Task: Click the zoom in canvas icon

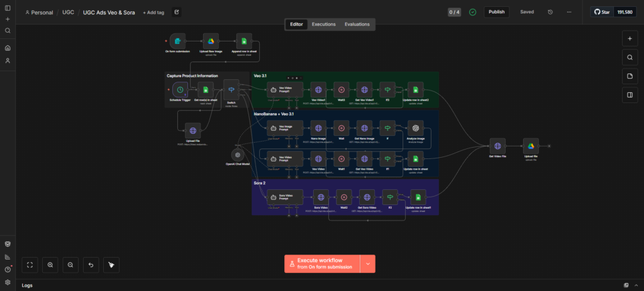Action: click(50, 265)
